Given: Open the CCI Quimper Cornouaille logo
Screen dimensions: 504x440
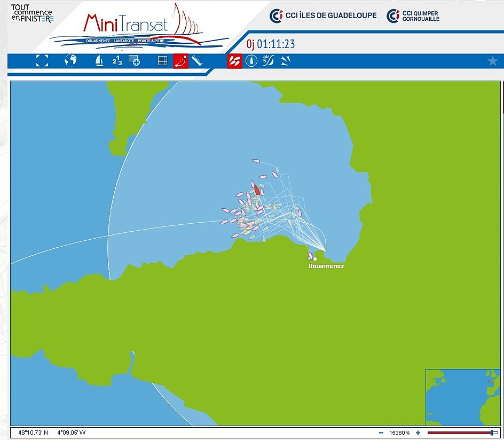Looking at the screenshot, I should coord(413,15).
